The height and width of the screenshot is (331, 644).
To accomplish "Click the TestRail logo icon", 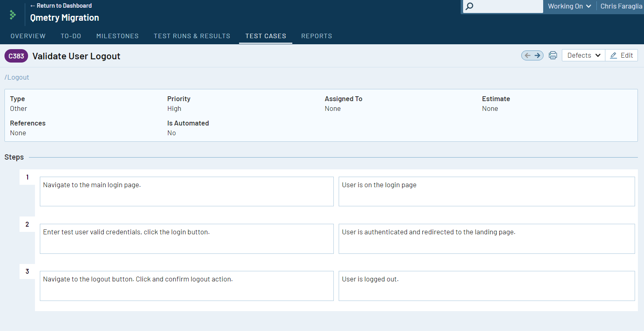I will pos(13,15).
